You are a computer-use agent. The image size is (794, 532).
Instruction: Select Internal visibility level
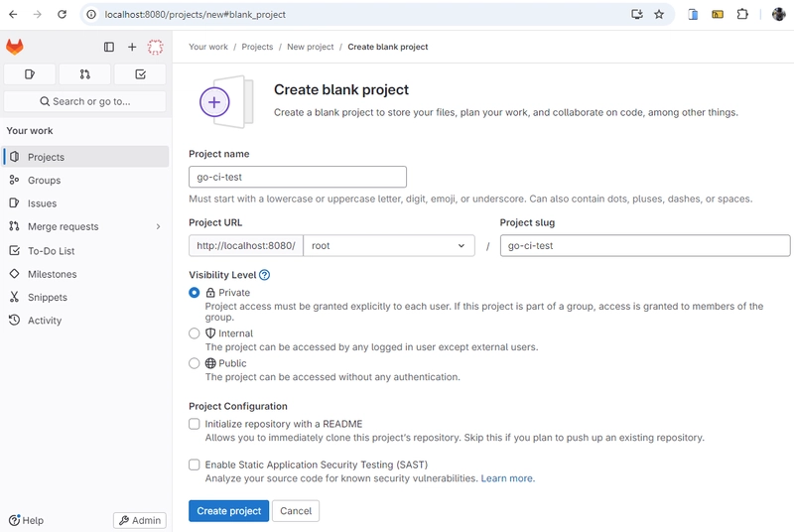pyautogui.click(x=195, y=333)
